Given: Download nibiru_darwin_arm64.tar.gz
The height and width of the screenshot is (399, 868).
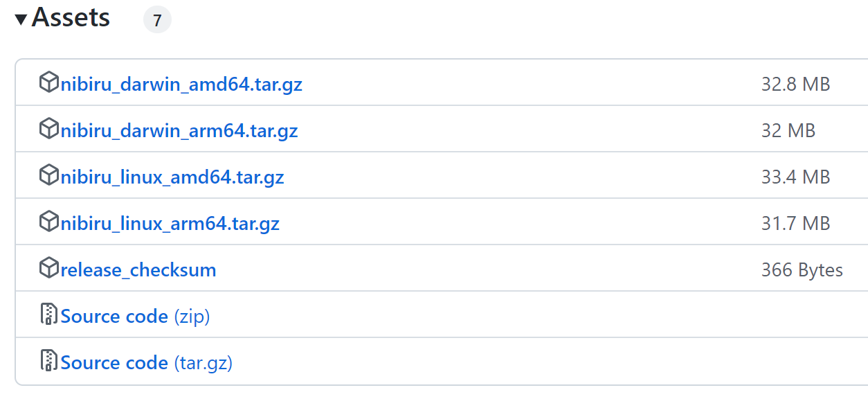Looking at the screenshot, I should coord(179,131).
